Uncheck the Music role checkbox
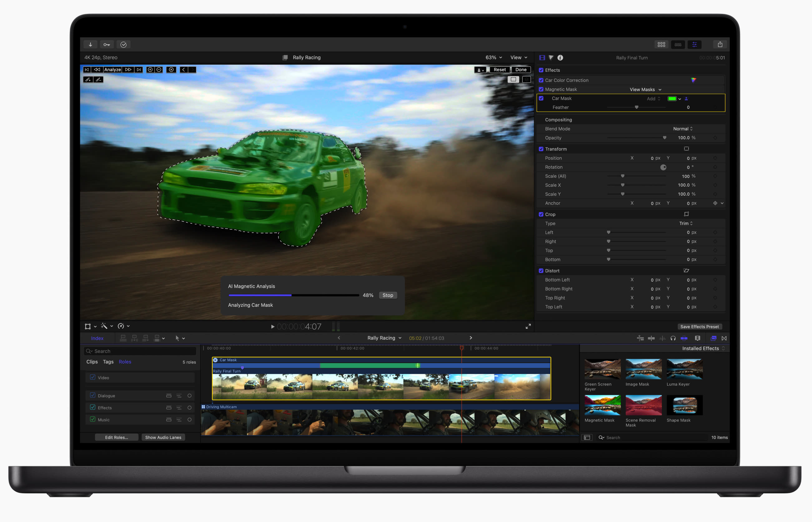 tap(92, 420)
